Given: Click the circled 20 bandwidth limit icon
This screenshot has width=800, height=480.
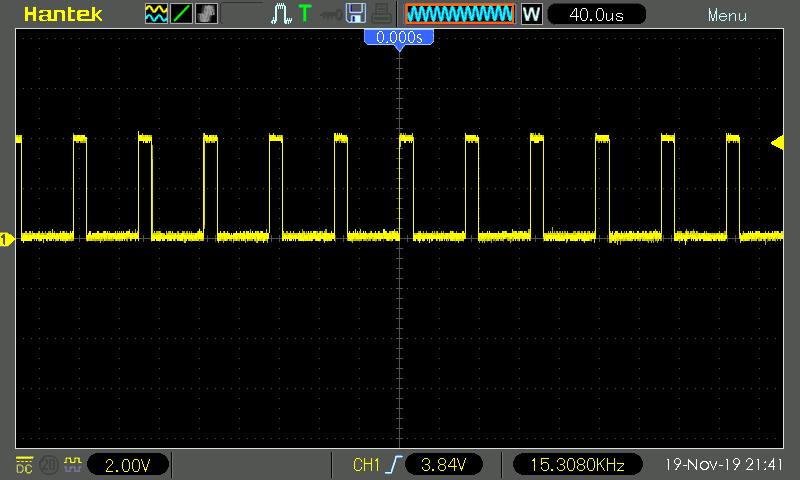Looking at the screenshot, I should click(x=48, y=465).
